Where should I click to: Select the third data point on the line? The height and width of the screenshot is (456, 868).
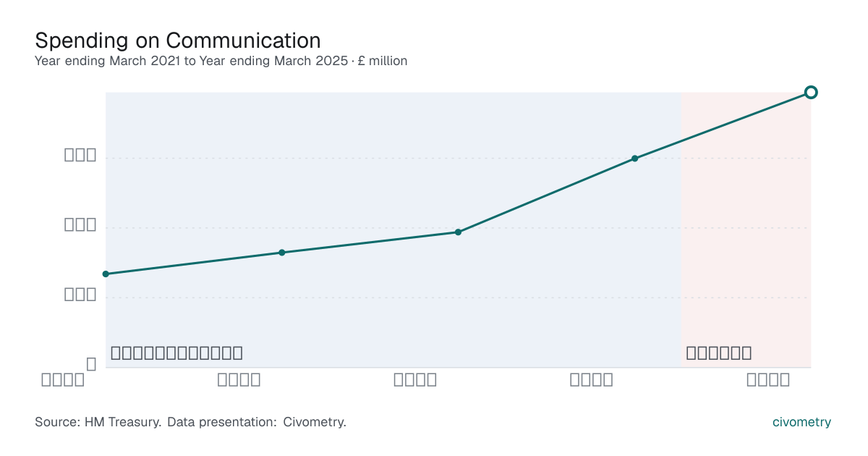click(x=458, y=232)
